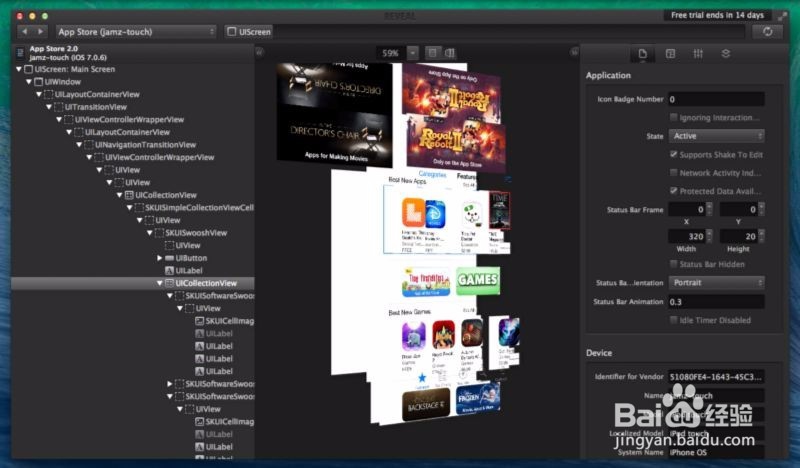
Task: Click the Status Bar Animation field
Action: 716,302
